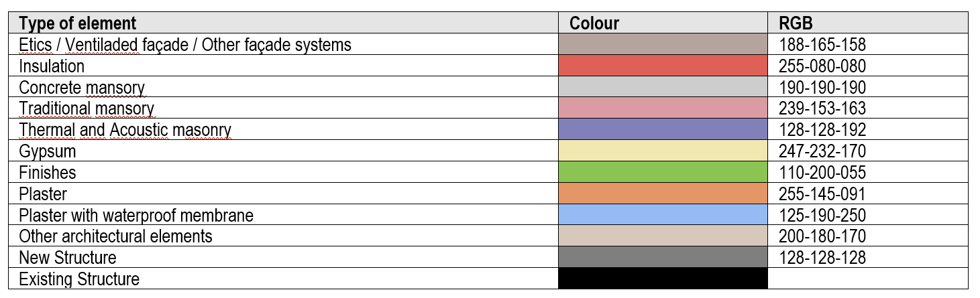The height and width of the screenshot is (298, 980).
Task: Select the Existing Structure black swatch
Action: pyautogui.click(x=663, y=279)
